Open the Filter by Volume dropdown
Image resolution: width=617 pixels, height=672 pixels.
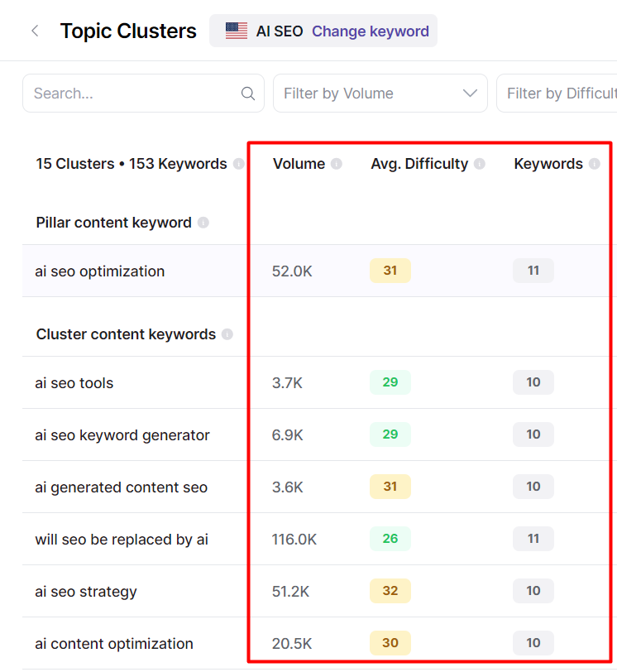pos(380,94)
